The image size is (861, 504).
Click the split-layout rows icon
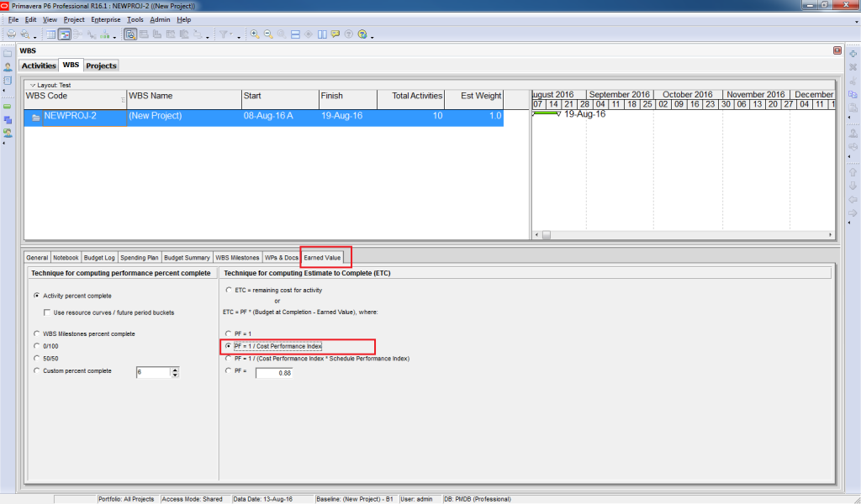coord(295,34)
